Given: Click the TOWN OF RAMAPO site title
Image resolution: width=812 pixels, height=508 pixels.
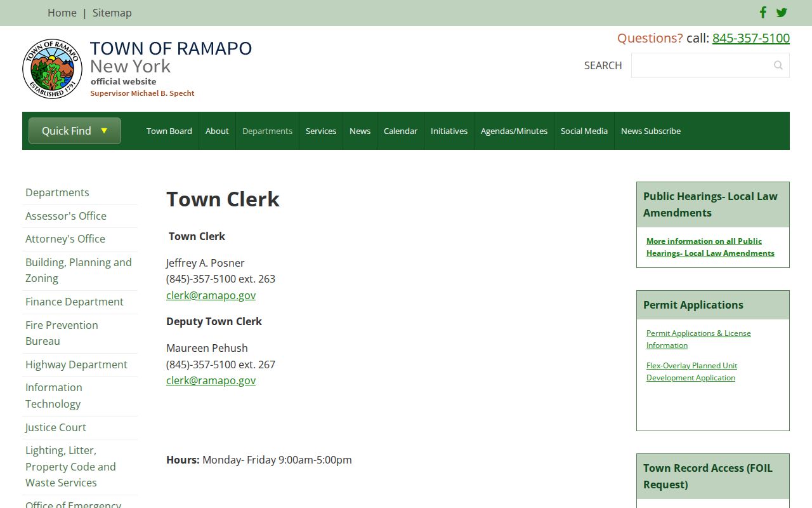Looking at the screenshot, I should (171, 48).
